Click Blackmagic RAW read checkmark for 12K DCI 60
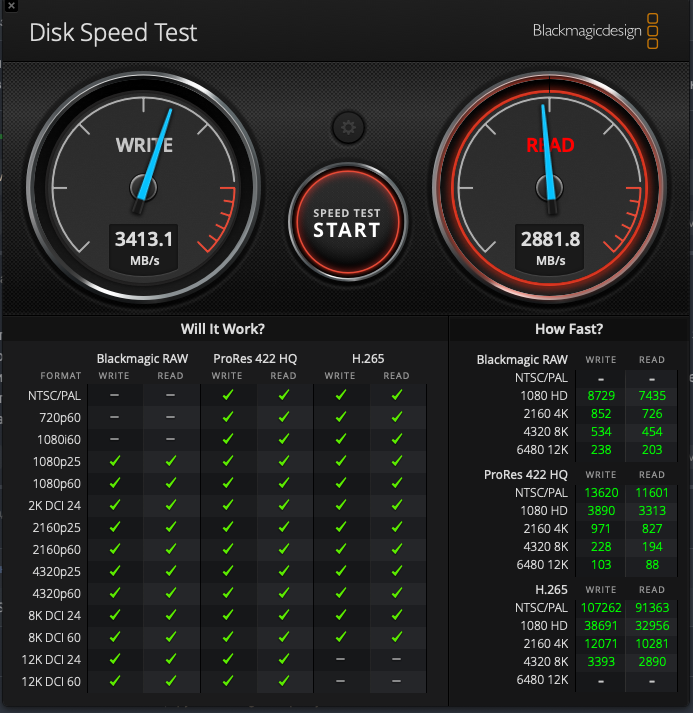 [x=171, y=681]
